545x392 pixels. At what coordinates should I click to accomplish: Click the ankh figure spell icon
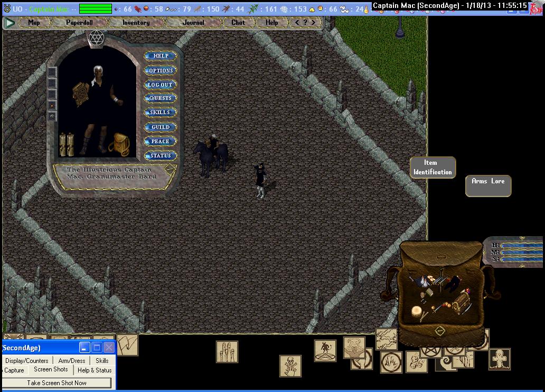[499, 359]
